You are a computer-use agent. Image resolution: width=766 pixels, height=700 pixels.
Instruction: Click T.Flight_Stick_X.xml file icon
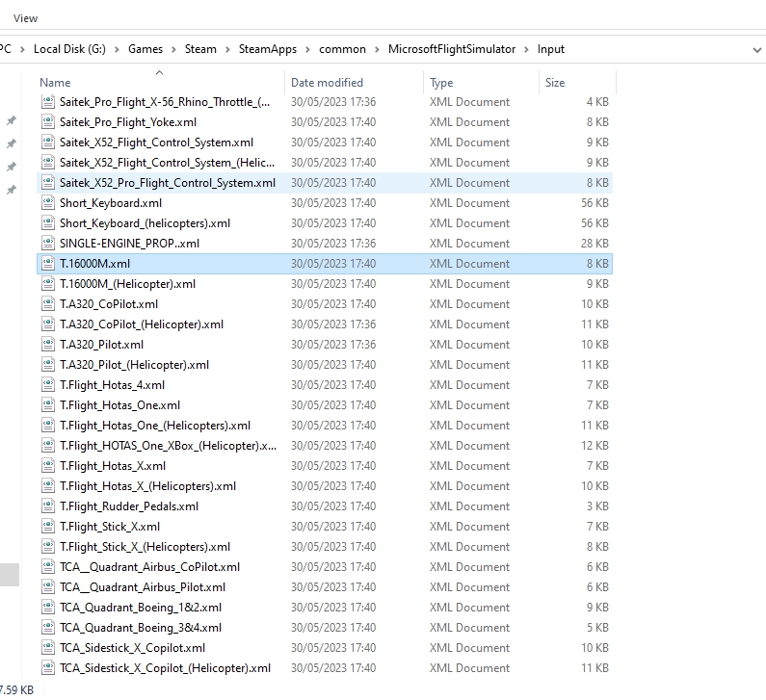(x=48, y=527)
